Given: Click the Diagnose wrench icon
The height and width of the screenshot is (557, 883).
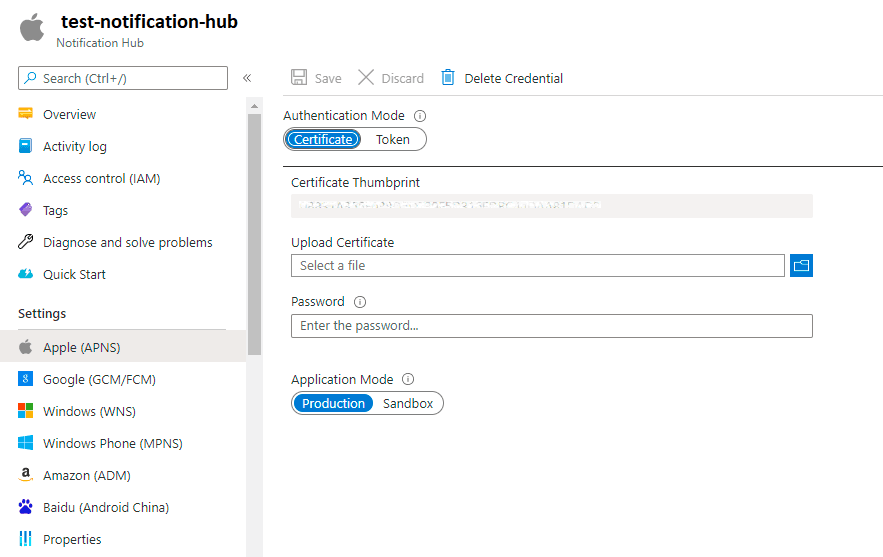Looking at the screenshot, I should point(25,242).
